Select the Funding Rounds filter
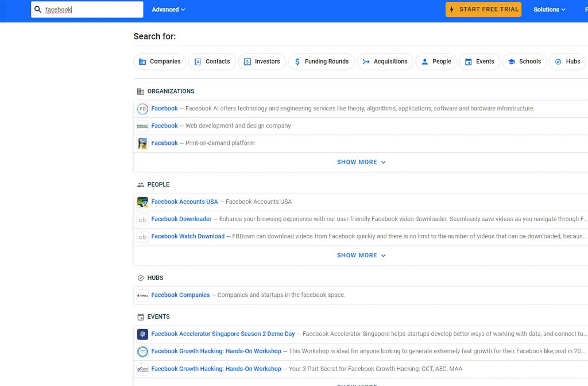This screenshot has height=386, width=588. click(x=322, y=61)
